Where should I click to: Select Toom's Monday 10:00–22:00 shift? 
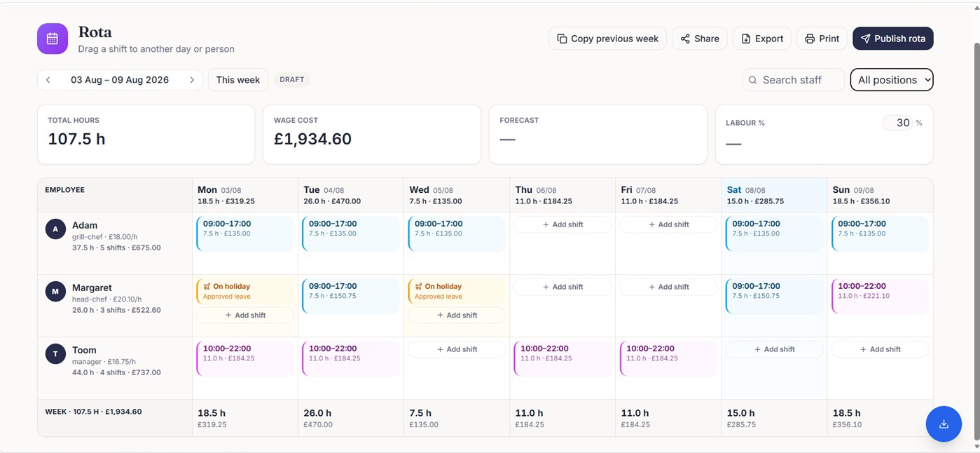coord(245,358)
